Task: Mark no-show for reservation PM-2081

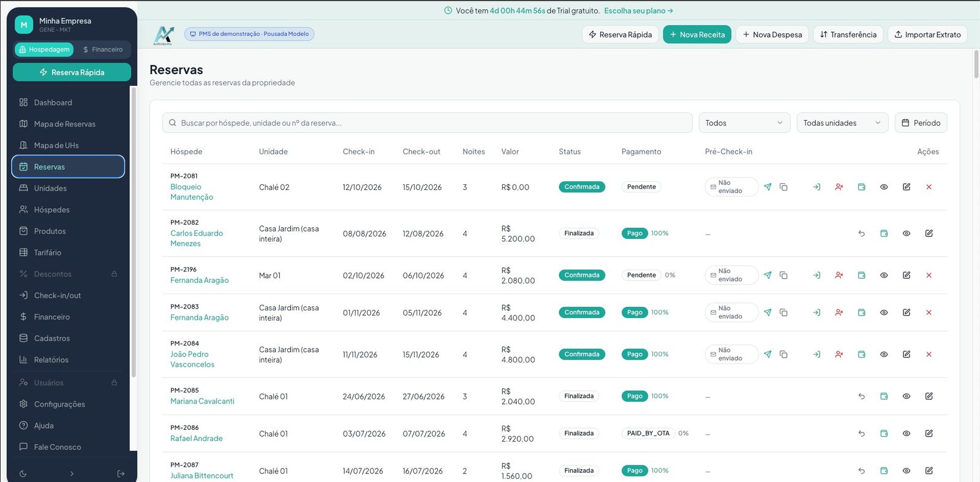Action: 839,187
